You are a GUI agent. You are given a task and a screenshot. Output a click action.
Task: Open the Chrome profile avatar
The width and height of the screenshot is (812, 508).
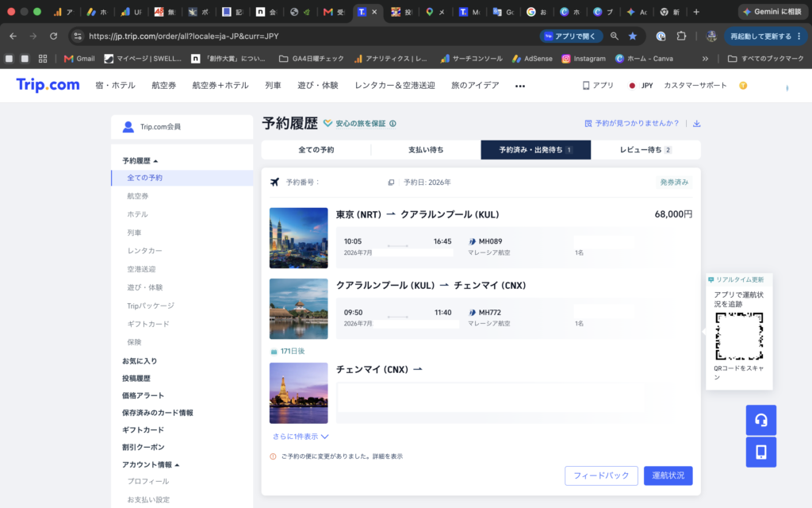point(711,37)
